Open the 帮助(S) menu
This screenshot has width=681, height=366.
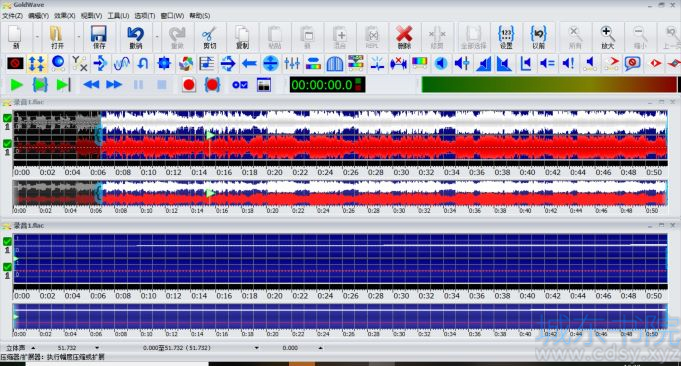click(x=199, y=16)
